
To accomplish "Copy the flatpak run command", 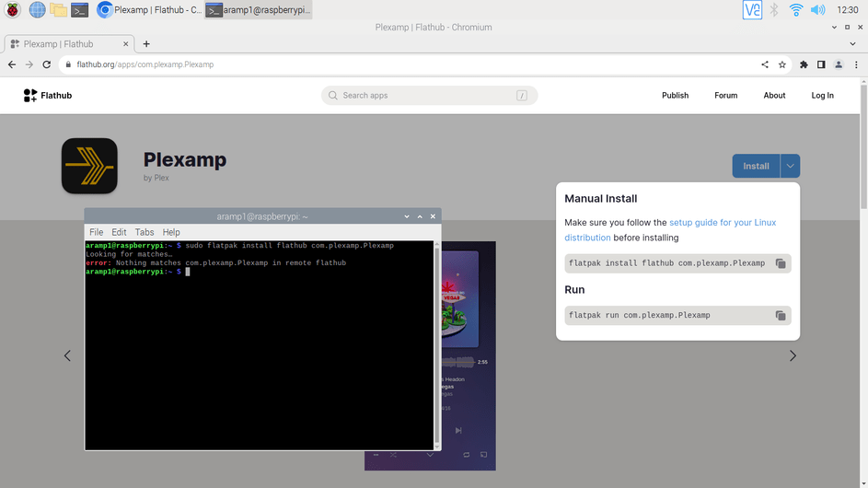I will [781, 316].
